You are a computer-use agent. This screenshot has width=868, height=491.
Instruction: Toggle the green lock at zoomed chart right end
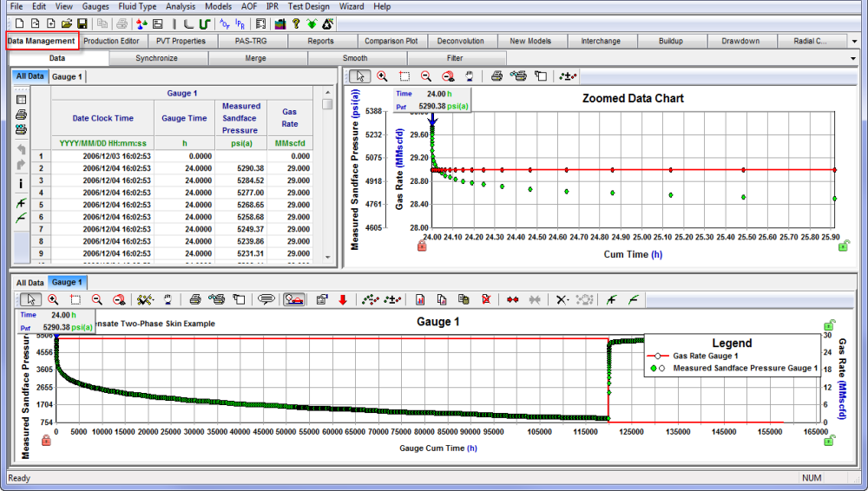pyautogui.click(x=842, y=246)
